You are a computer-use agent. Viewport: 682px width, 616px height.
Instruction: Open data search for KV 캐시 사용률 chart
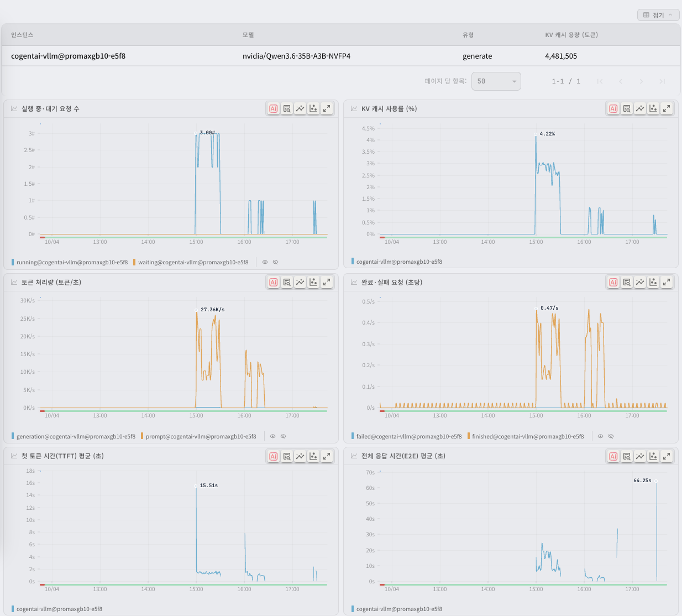(627, 108)
